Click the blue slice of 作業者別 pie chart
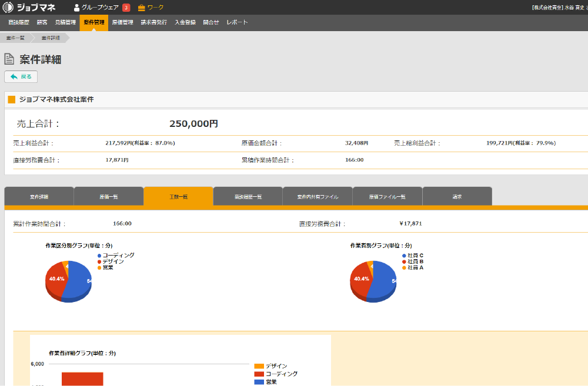 click(x=383, y=281)
